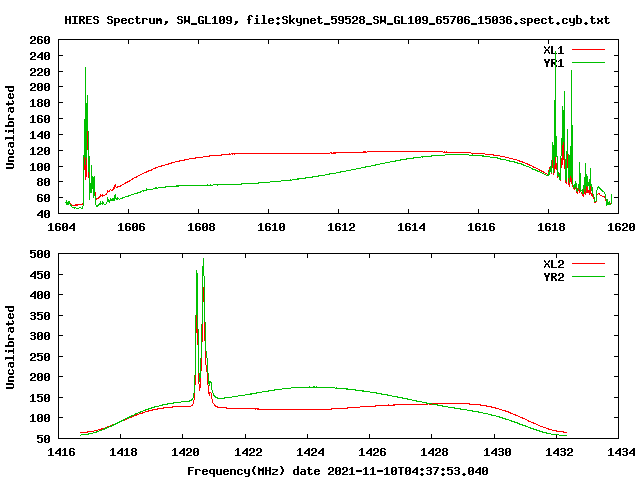This screenshot has height=480, width=640.
Task: Click the 80 y-axis tick label
Action: 43,182
